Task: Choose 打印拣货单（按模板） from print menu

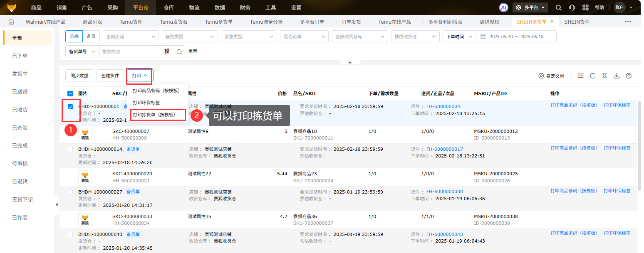Action: point(158,115)
